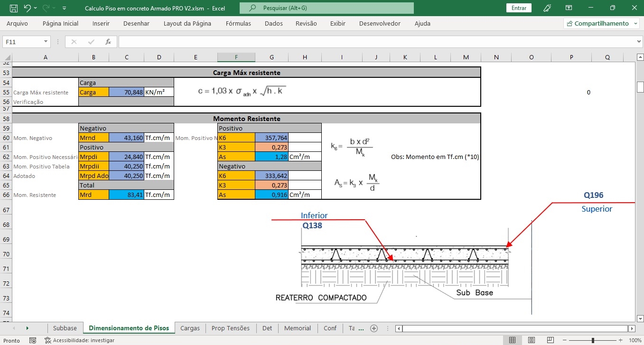The image size is (644, 345).
Task: Switch to Page Layout view
Action: click(532, 340)
